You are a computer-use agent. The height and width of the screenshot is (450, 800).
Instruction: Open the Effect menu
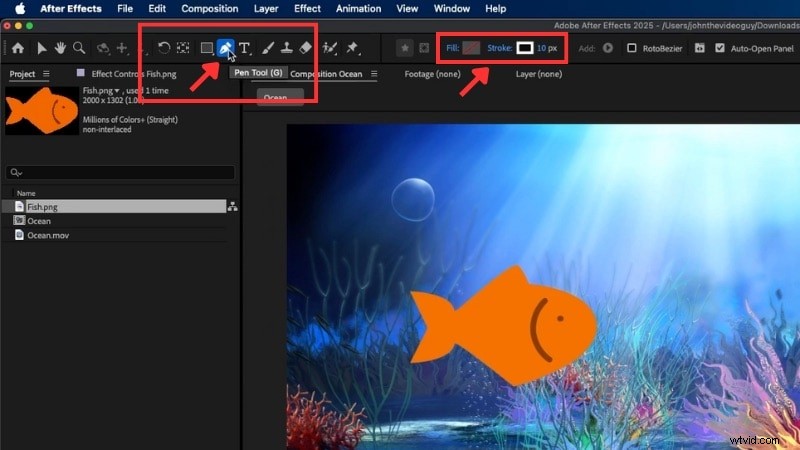(307, 9)
